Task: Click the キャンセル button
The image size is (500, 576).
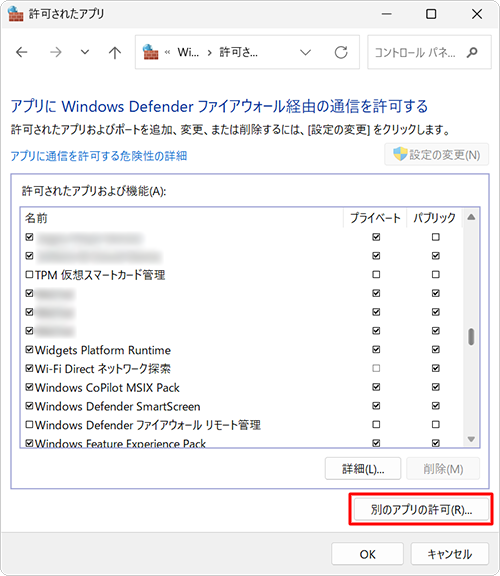Action: (x=450, y=554)
